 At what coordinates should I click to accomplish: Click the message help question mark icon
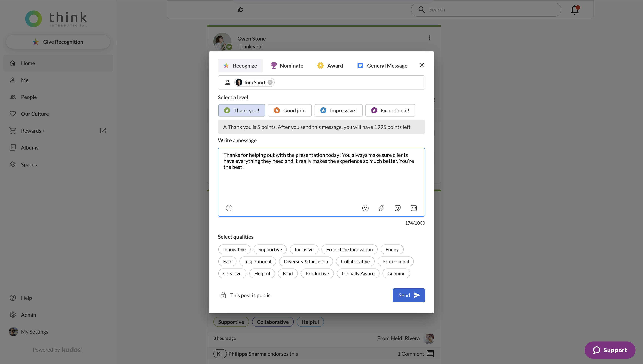(229, 208)
